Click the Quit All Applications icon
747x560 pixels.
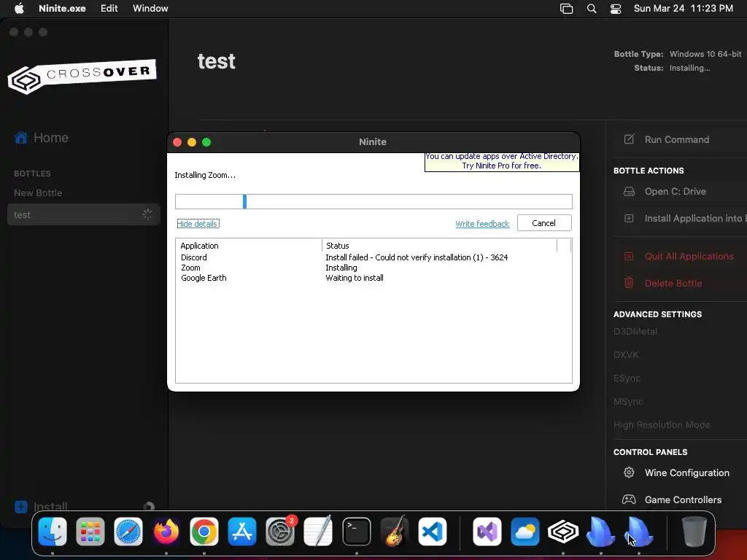tap(629, 256)
